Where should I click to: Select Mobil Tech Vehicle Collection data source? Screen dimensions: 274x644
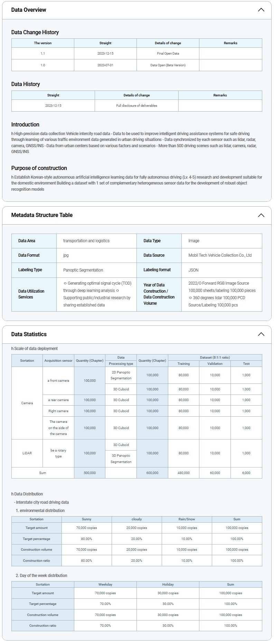tap(220, 255)
